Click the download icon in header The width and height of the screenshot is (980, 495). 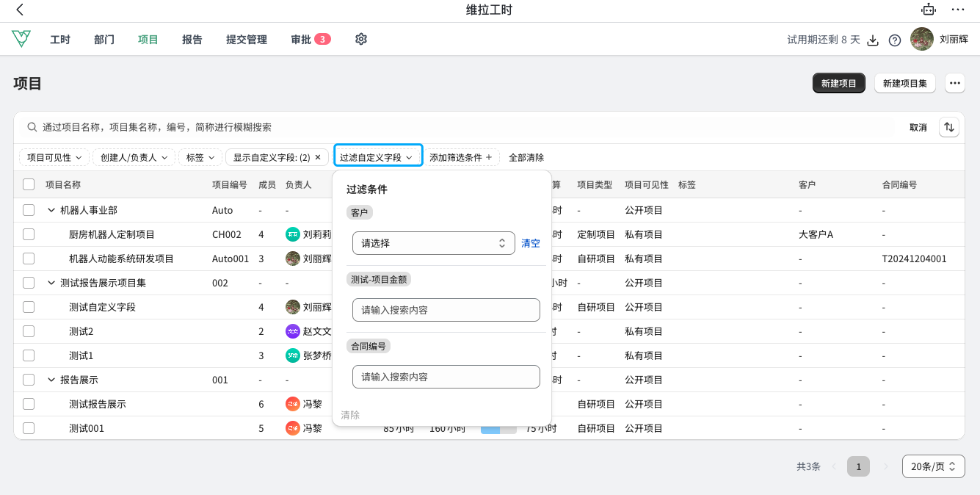(x=873, y=40)
